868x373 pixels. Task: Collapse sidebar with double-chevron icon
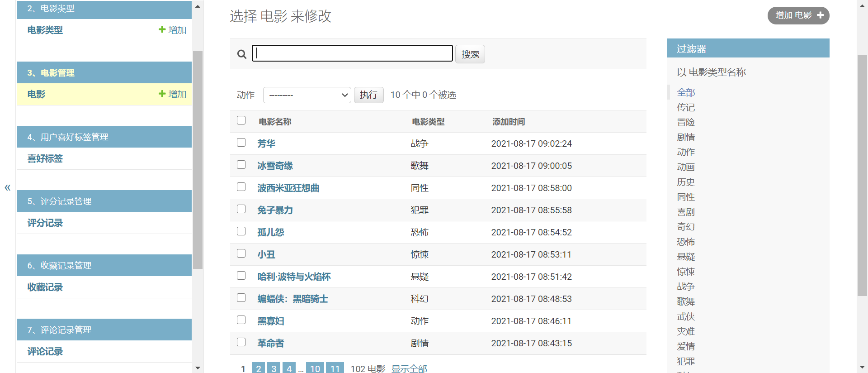click(x=8, y=187)
